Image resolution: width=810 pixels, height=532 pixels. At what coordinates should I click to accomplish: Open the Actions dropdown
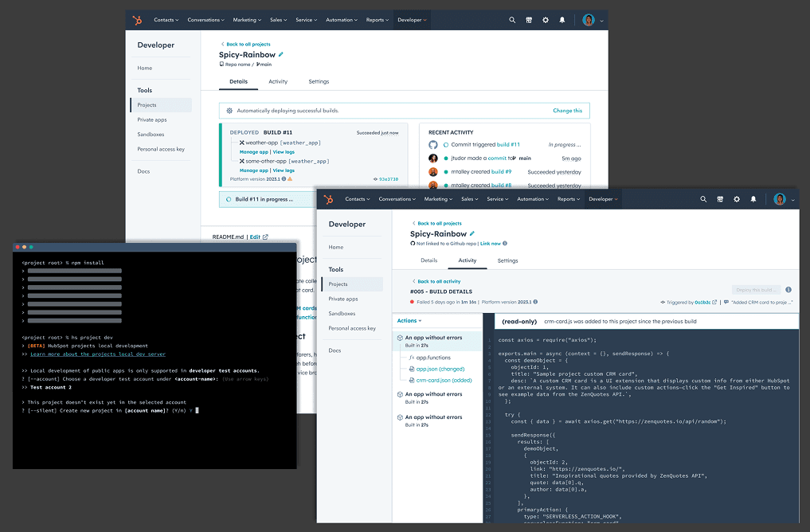[x=410, y=321]
